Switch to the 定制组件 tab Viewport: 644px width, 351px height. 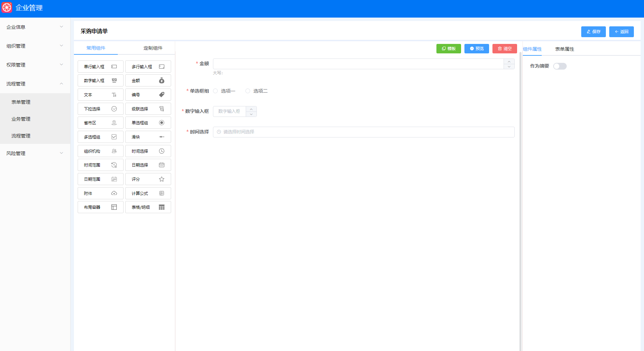pos(153,48)
